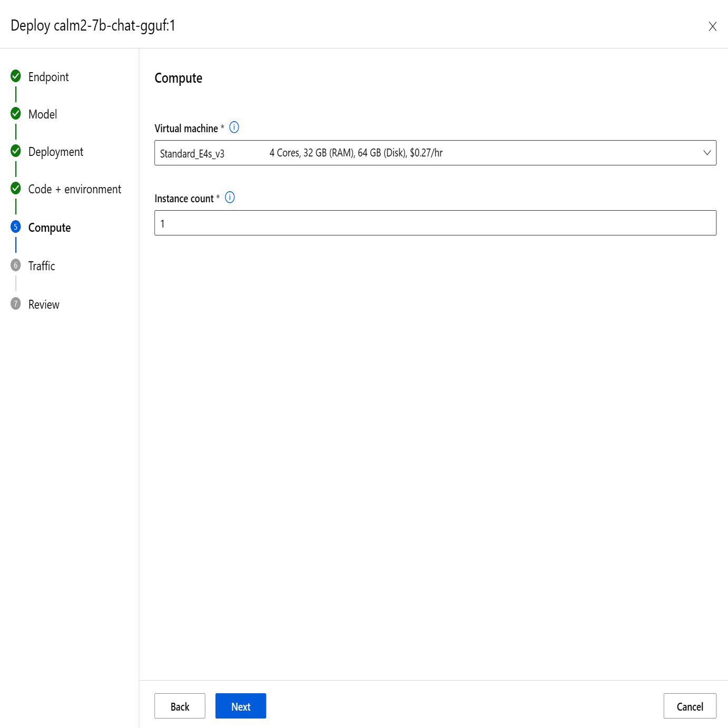
Task: Select the Code + environment step
Action: [75, 189]
